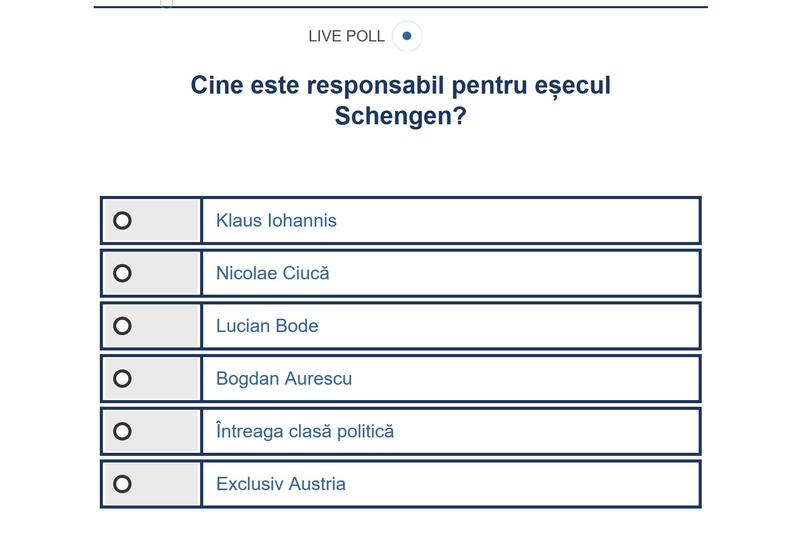Mark the Lucian Bode radio button
The height and width of the screenshot is (550, 800).
pos(122,326)
